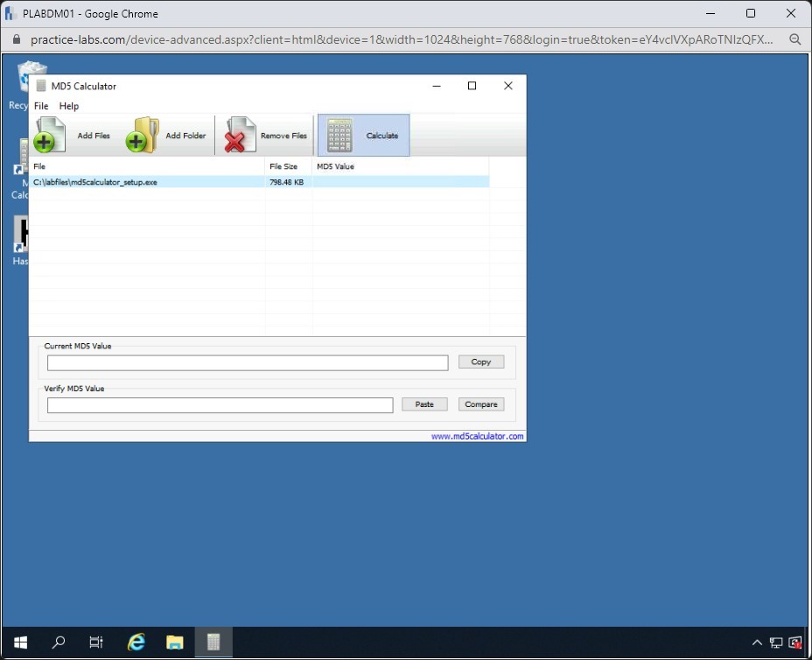Open File Explorer from the taskbar
Viewport: 812px width, 660px height.
pos(175,642)
